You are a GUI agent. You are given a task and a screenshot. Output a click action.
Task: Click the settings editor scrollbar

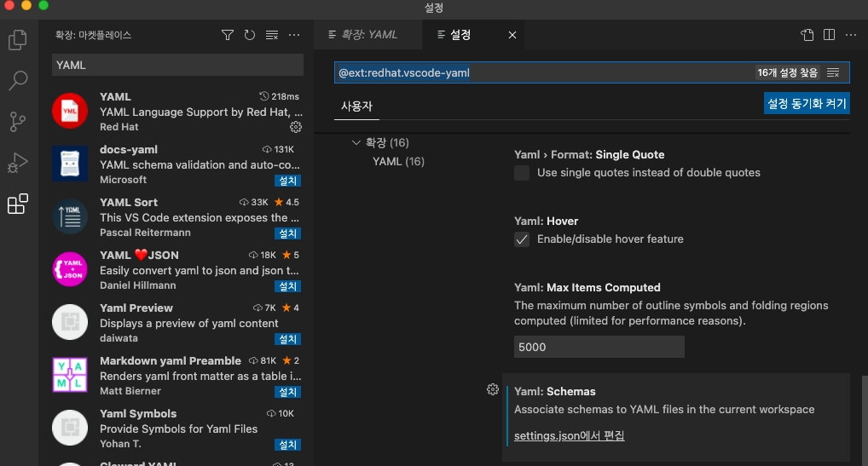[864, 420]
